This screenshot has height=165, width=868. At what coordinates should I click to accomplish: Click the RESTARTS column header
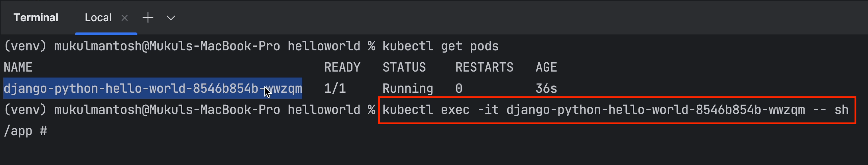[x=484, y=67]
